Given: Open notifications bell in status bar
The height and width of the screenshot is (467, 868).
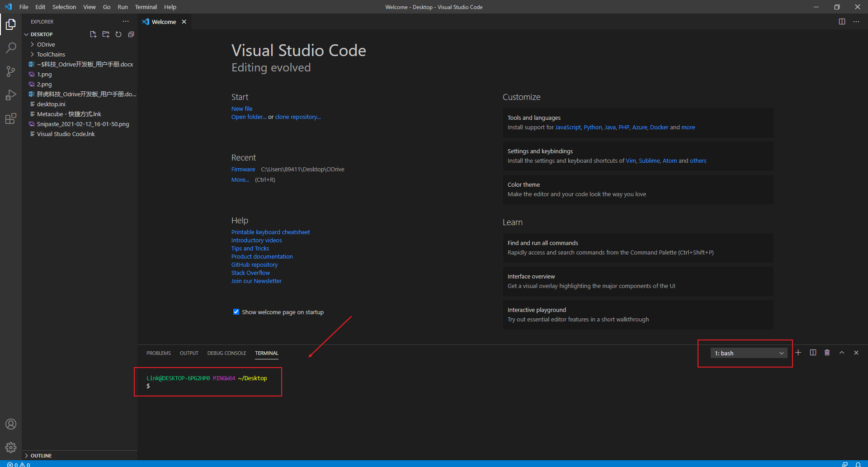Looking at the screenshot, I should tap(858, 464).
